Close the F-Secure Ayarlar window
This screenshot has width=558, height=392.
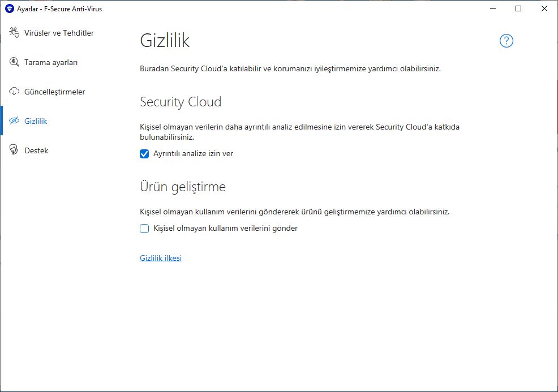[544, 8]
